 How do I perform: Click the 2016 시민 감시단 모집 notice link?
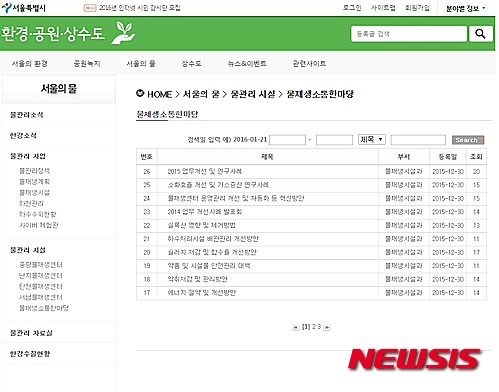pos(139,8)
